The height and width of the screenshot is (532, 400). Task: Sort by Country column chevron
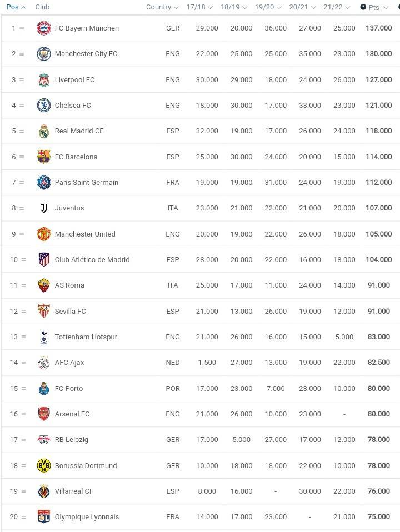tap(176, 7)
